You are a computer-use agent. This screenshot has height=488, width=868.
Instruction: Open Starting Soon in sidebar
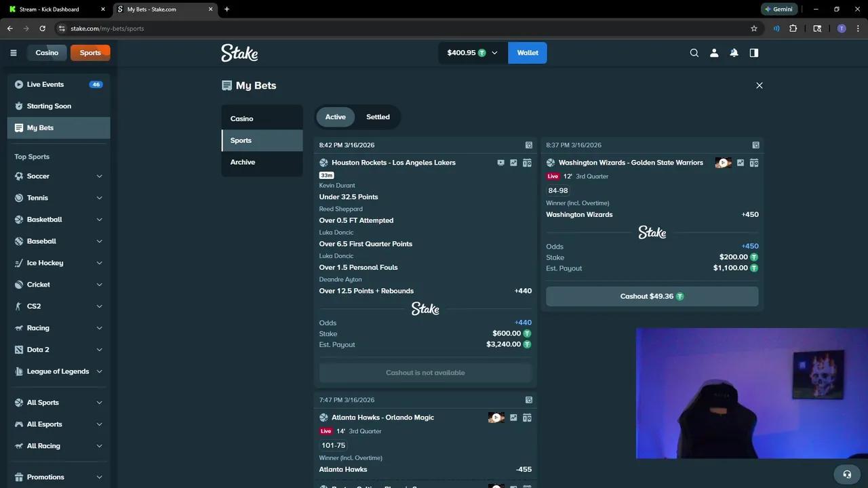[x=59, y=106]
